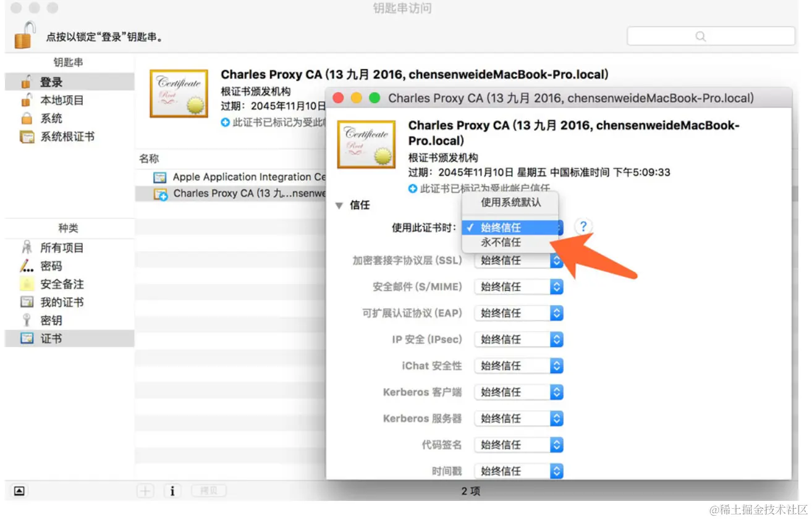Open the iChat 安全性 trust dropdown
This screenshot has width=812, height=520.
click(519, 366)
